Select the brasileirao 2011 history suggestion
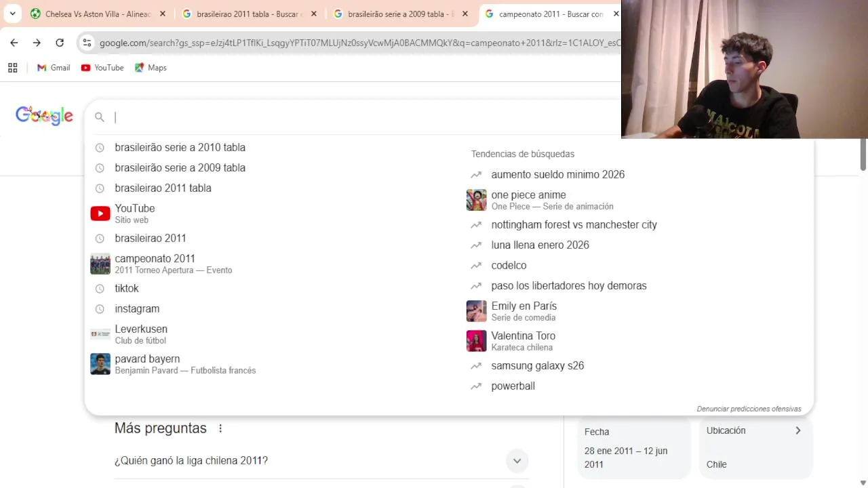 pos(150,238)
